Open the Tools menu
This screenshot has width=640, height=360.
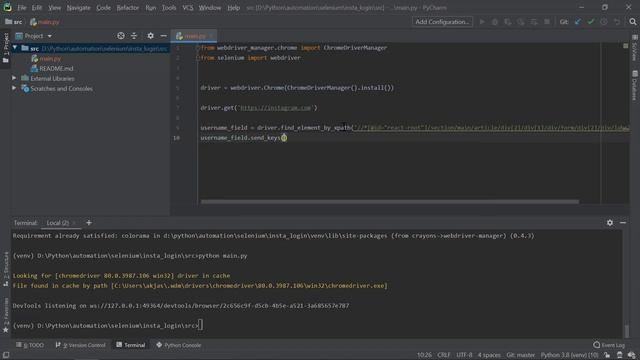[x=169, y=8]
